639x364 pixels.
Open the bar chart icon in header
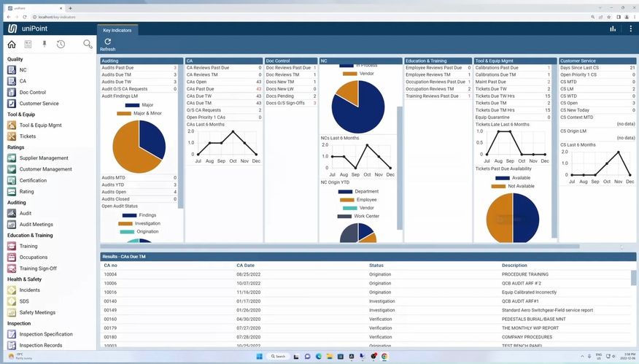pyautogui.click(x=613, y=28)
